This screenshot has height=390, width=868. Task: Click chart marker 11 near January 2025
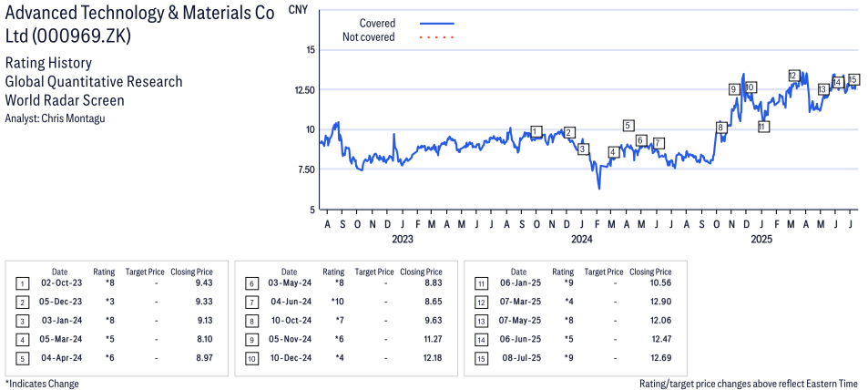coord(763,127)
